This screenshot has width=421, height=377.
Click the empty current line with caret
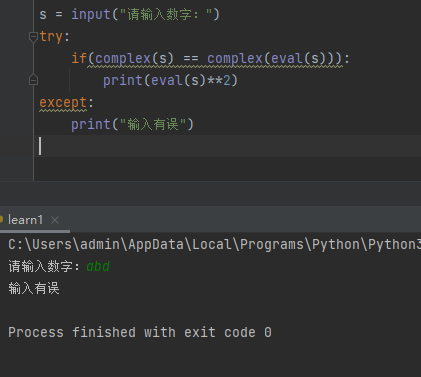point(227,146)
